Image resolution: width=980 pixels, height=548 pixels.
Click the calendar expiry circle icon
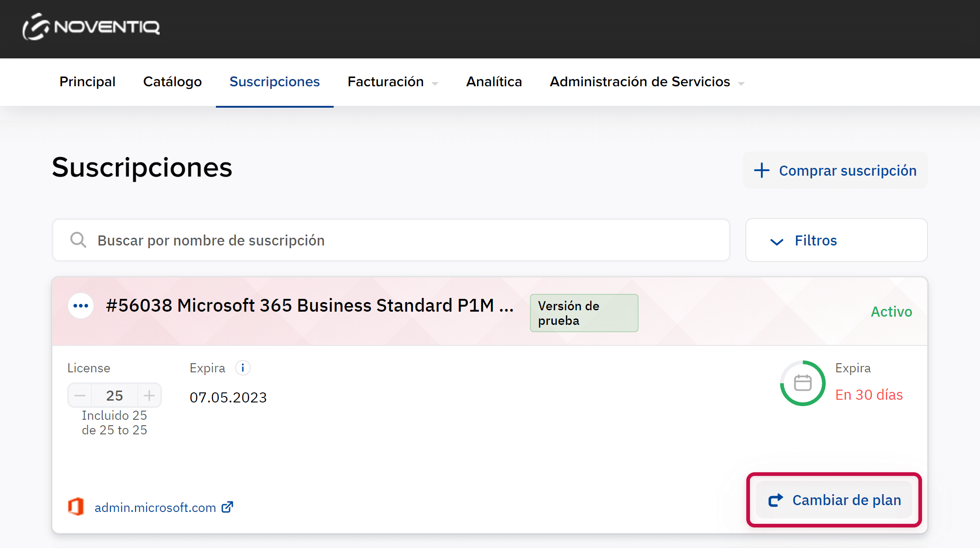802,383
